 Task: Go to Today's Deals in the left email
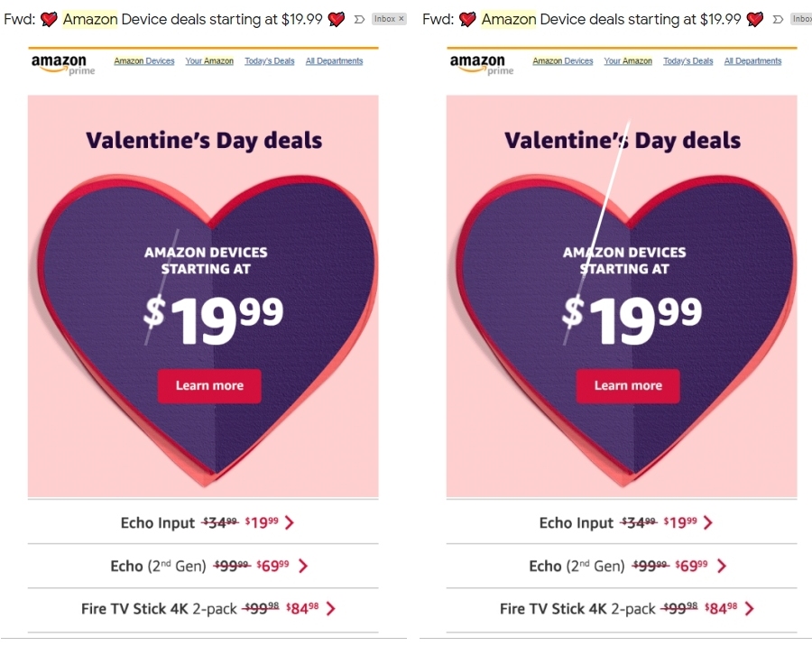tap(270, 61)
